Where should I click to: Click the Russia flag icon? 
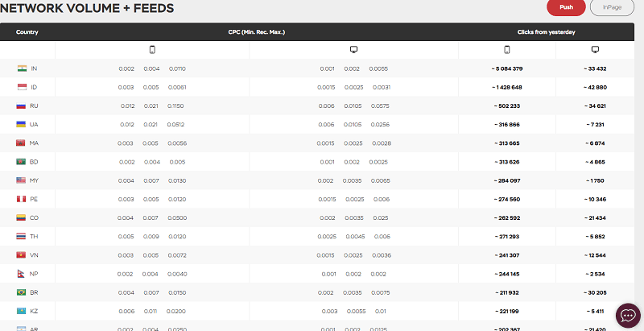22,106
